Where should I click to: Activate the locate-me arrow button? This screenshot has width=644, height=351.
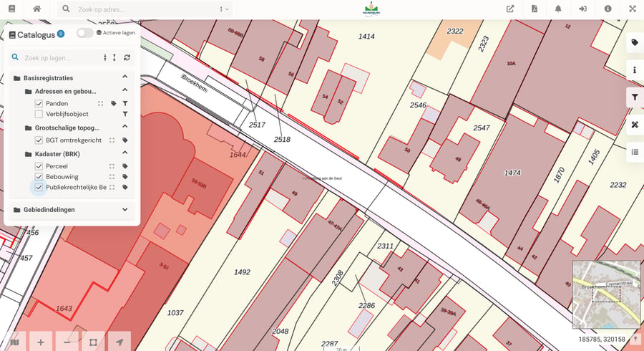119,342
